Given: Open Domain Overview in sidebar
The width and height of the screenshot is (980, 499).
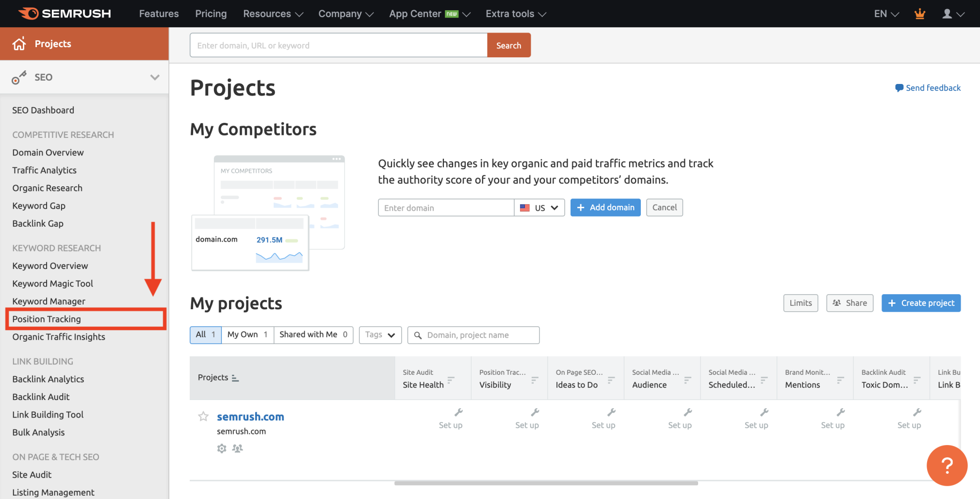Looking at the screenshot, I should point(48,152).
